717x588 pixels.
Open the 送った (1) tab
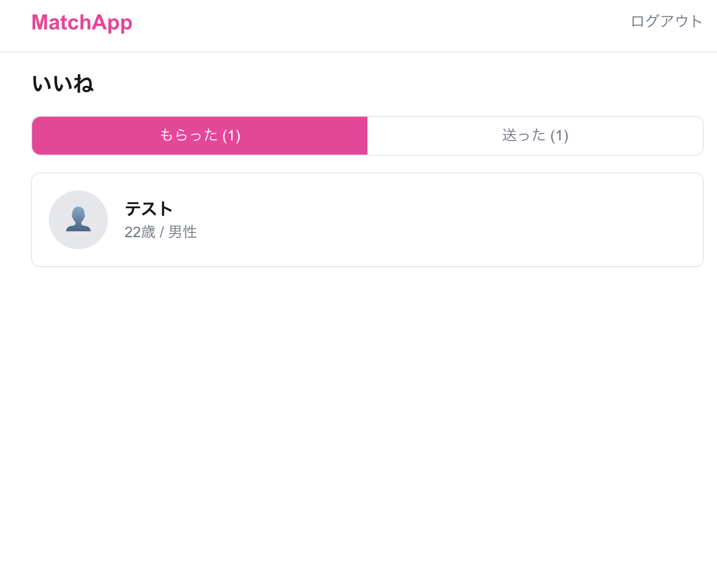[x=535, y=136]
